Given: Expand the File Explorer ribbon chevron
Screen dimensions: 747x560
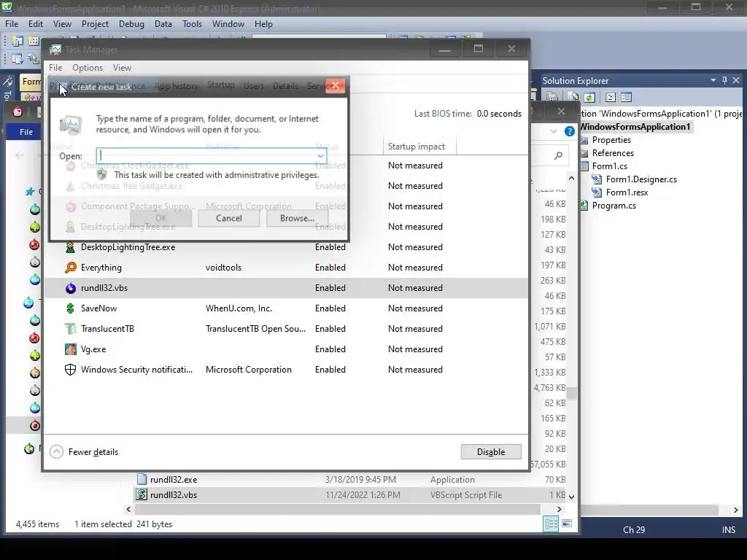Looking at the screenshot, I should pos(553,131).
